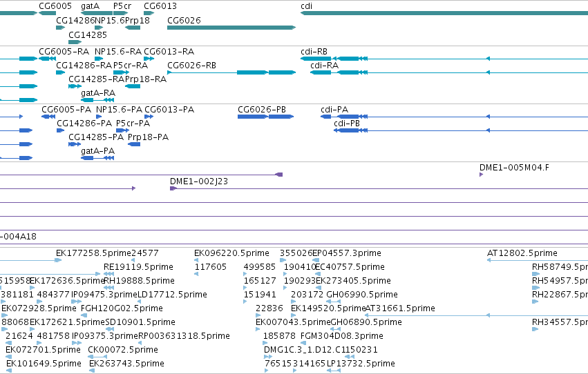Open the gatA-RA transcript label
588x374 pixels.
(x=98, y=93)
